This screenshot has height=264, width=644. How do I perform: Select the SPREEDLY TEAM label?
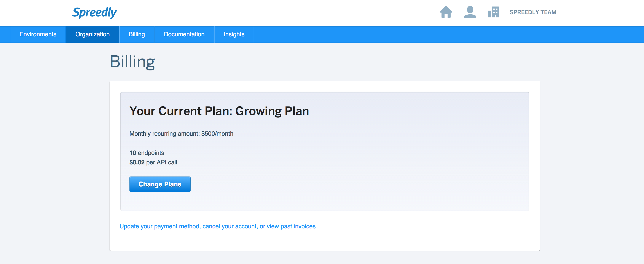[x=533, y=12]
